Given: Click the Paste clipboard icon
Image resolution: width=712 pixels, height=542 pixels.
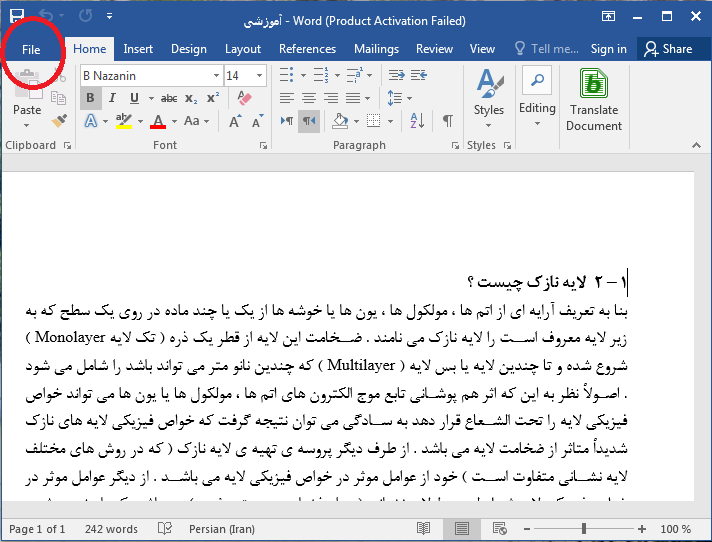Looking at the screenshot, I should pos(28,84).
